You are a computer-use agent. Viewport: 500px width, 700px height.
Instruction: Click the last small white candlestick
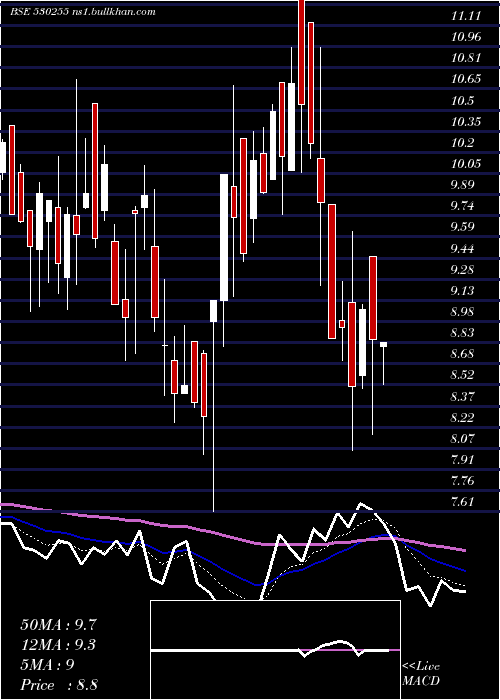(x=383, y=344)
